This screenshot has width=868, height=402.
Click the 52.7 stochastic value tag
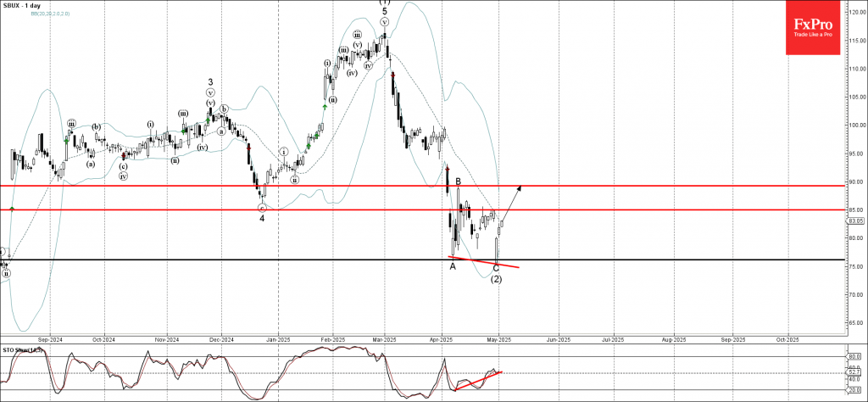pos(854,372)
